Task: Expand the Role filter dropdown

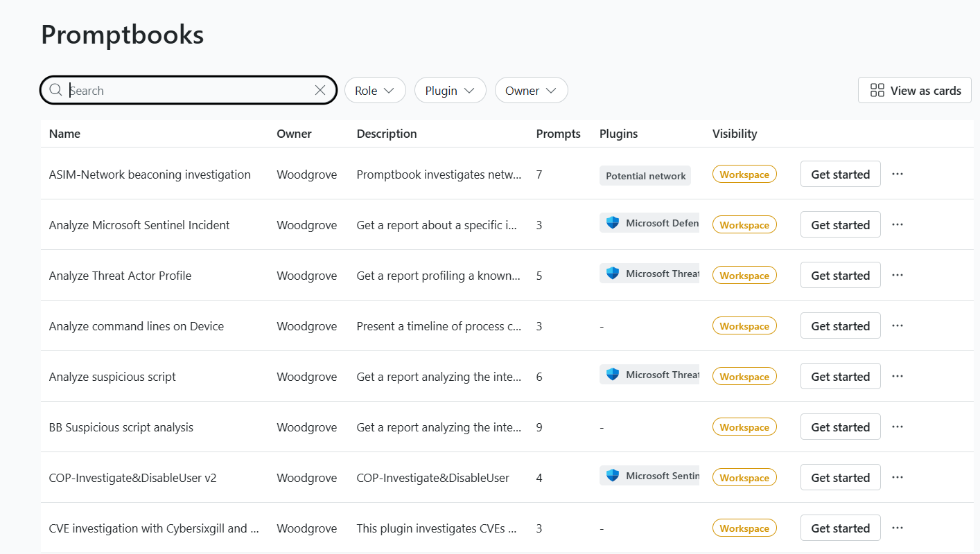Action: click(374, 90)
